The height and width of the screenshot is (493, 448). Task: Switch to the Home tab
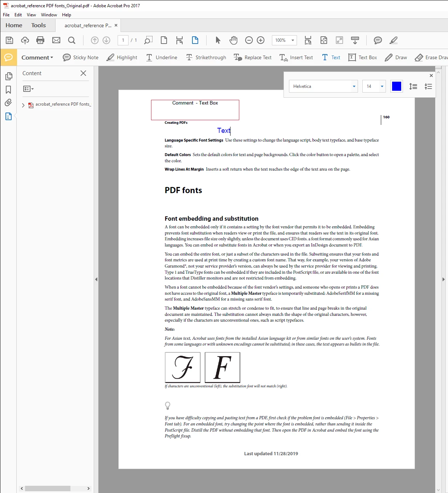coord(14,25)
